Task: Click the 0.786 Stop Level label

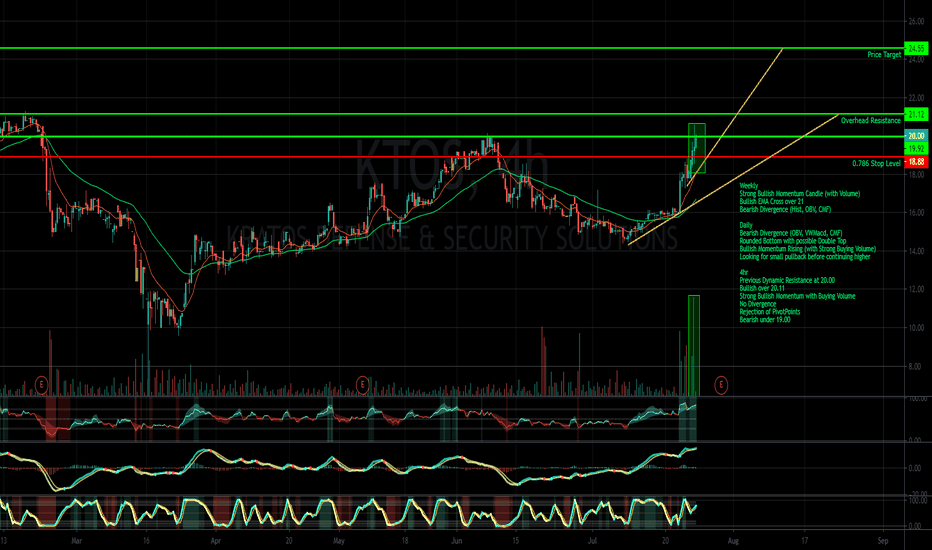Action: click(x=876, y=164)
